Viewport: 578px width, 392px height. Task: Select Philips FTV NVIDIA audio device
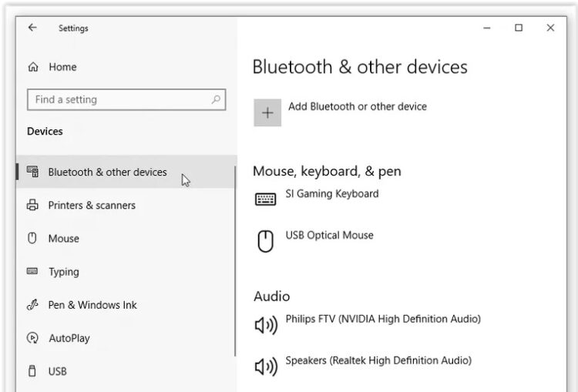tap(382, 319)
